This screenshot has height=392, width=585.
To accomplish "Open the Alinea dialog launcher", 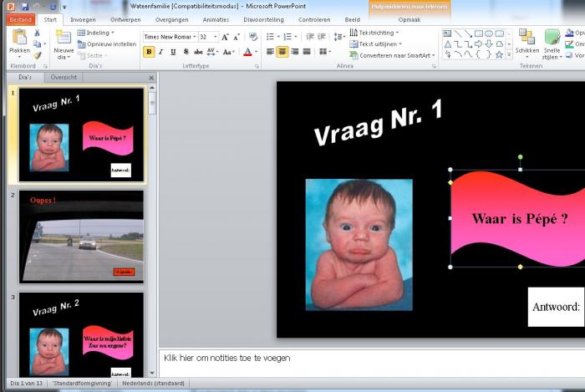I will click(434, 66).
